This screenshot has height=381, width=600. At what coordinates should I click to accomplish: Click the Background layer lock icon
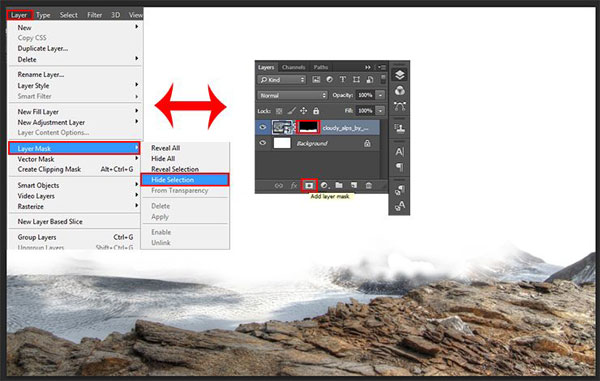pyautogui.click(x=367, y=143)
